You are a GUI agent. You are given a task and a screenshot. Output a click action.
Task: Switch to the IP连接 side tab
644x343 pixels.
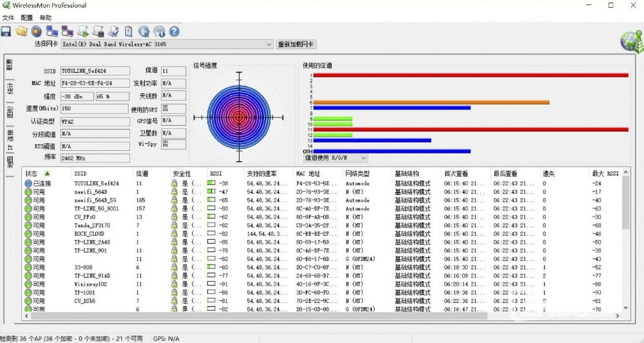[x=10, y=139]
